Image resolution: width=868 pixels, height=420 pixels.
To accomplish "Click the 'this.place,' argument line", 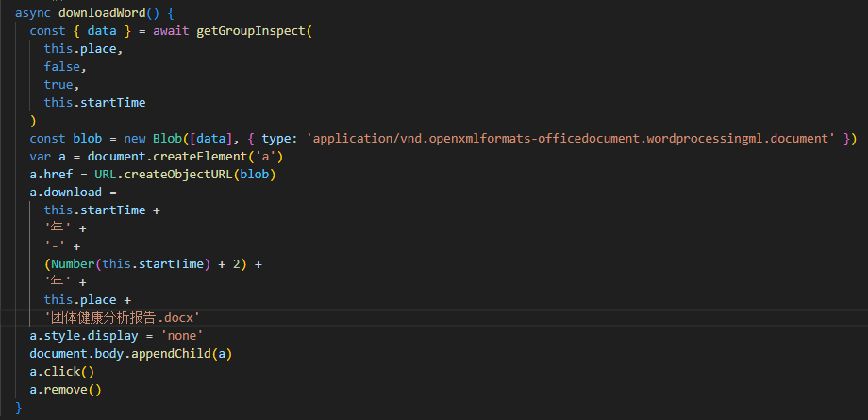I will [84, 49].
